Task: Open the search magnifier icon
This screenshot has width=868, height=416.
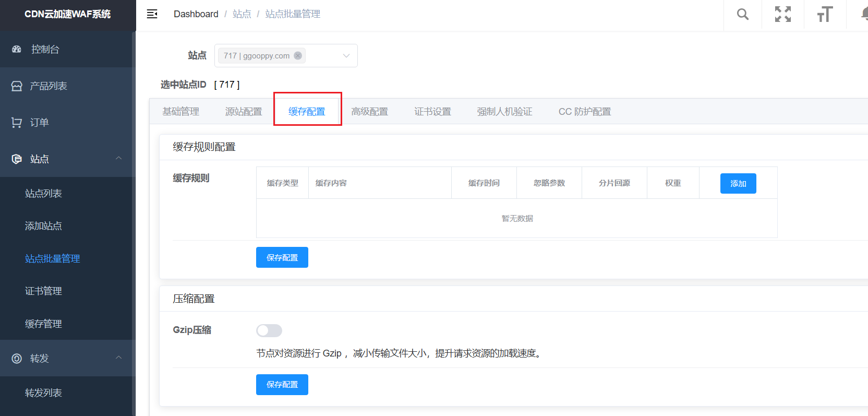Action: pyautogui.click(x=742, y=15)
